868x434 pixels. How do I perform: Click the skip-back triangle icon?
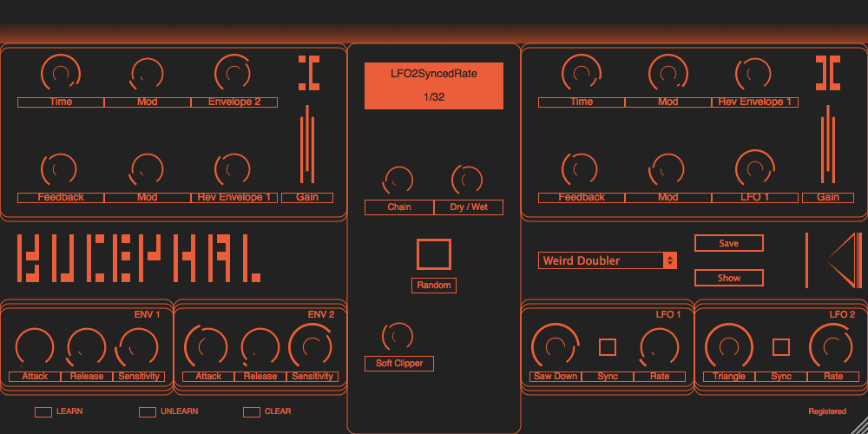pos(833,260)
